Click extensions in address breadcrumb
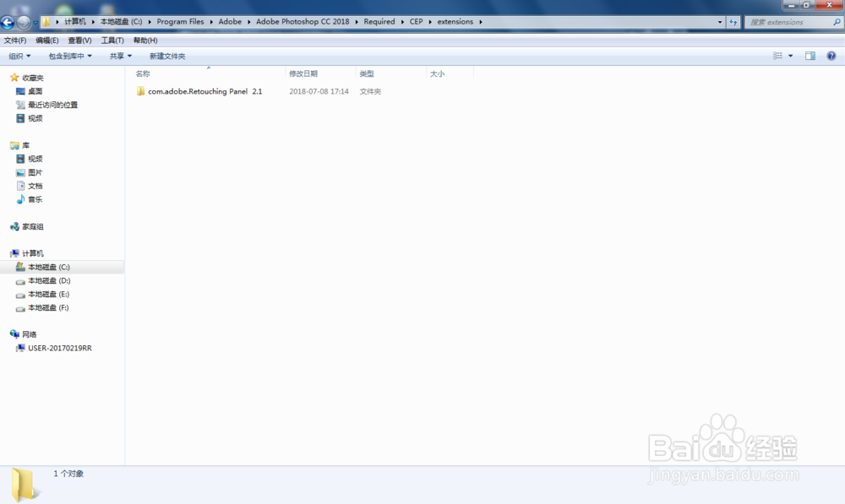This screenshot has width=845, height=504. tap(455, 22)
